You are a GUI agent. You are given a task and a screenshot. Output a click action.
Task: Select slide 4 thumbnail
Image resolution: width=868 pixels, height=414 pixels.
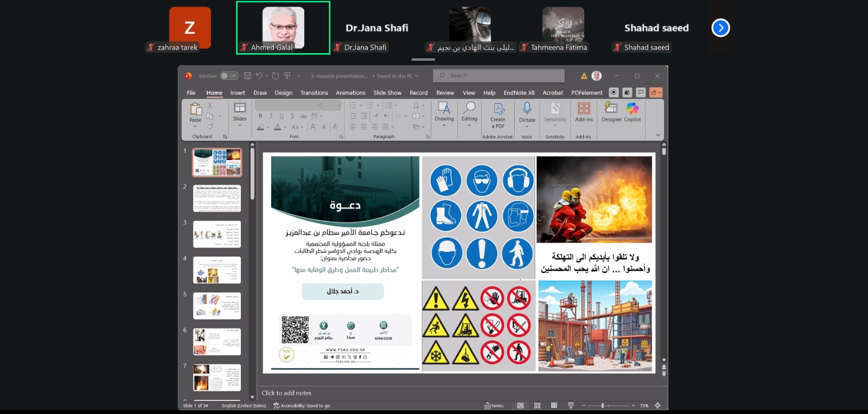[x=217, y=270]
